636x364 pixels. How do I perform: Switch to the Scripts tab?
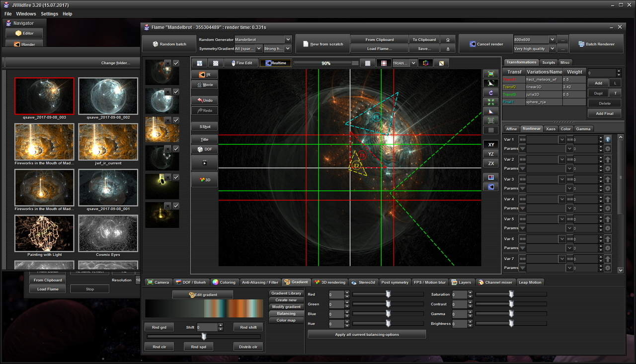549,63
